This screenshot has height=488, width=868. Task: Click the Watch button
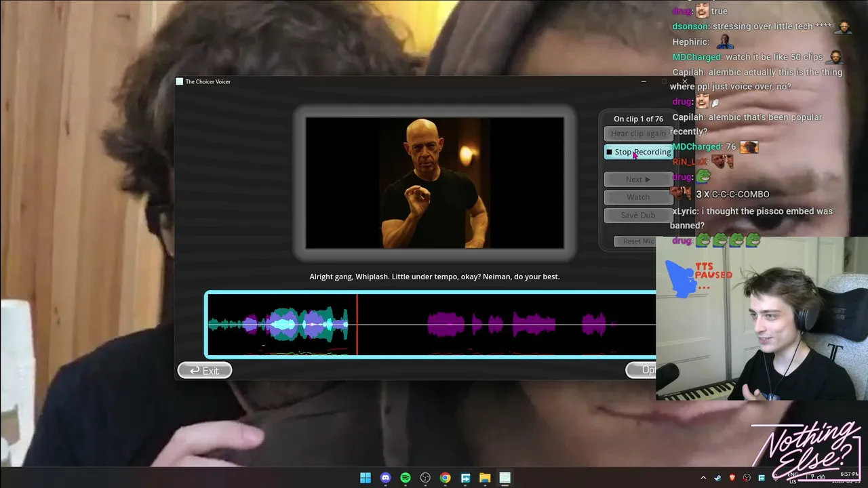pyautogui.click(x=638, y=197)
